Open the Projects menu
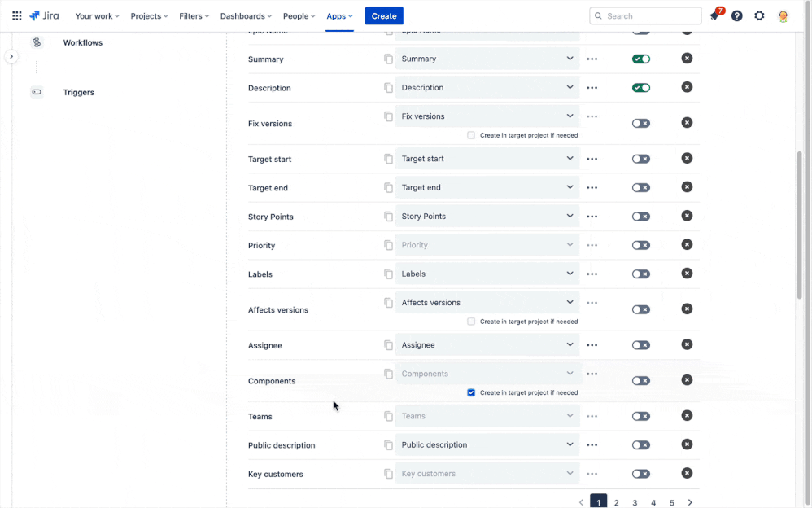 tap(149, 15)
